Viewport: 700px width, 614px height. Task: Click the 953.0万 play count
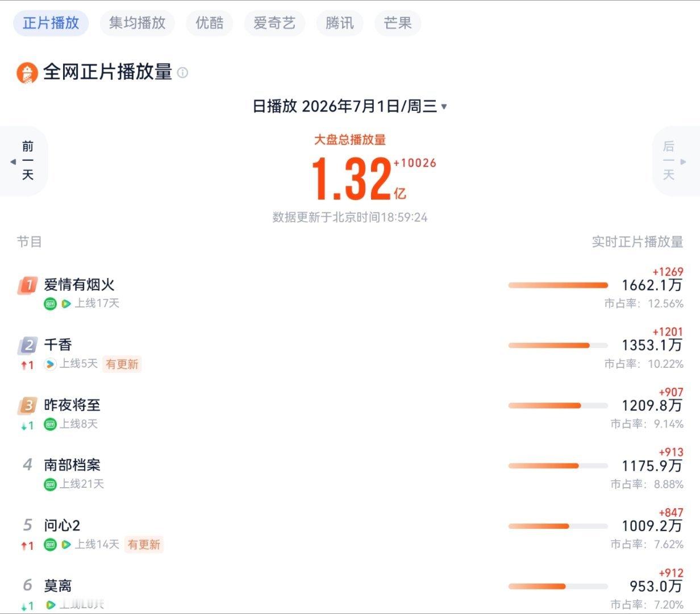(656, 587)
